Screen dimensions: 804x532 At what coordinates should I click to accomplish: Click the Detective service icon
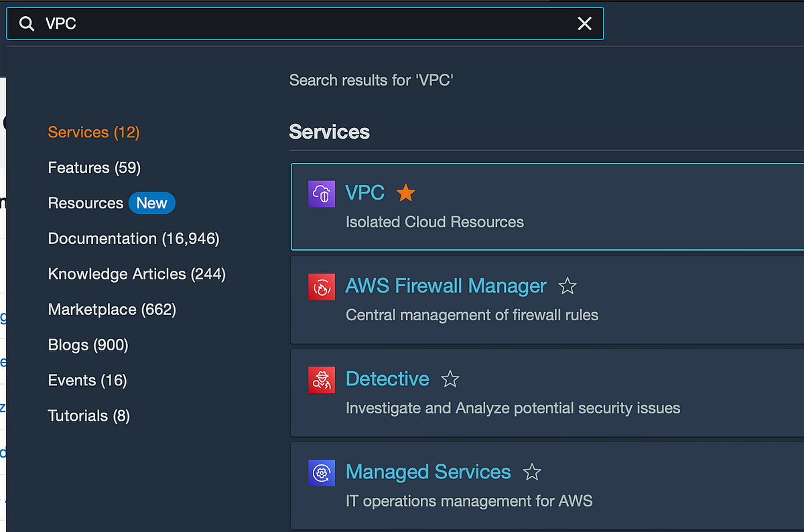pyautogui.click(x=321, y=379)
